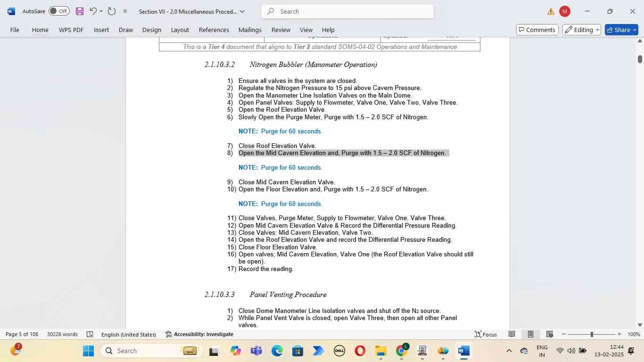Open Microsoft Edge from taskbar
The height and width of the screenshot is (362, 644).
[277, 351]
